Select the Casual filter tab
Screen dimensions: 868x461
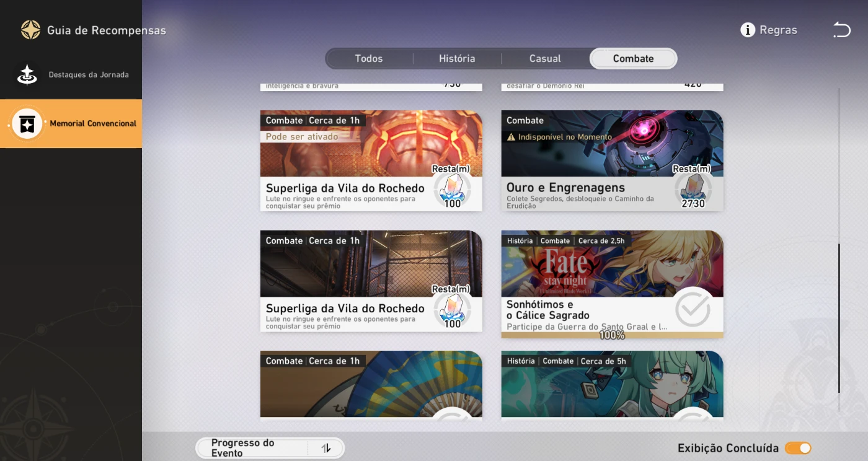point(545,59)
